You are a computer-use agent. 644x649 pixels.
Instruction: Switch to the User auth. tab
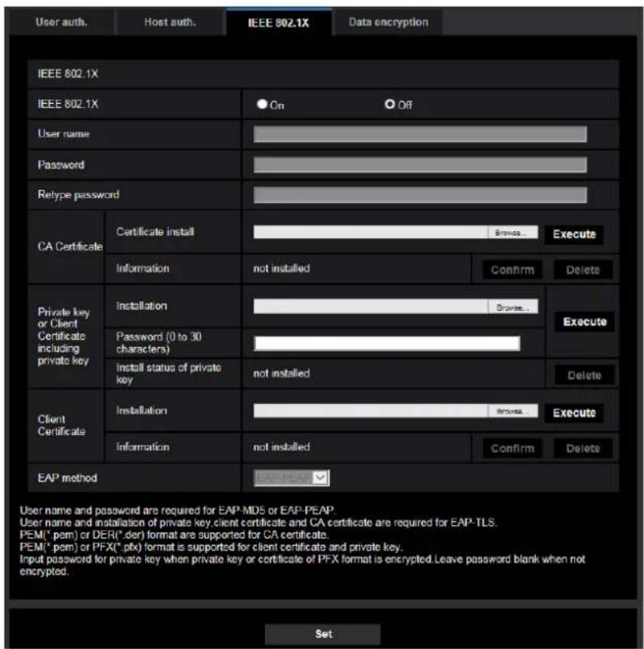pyautogui.click(x=60, y=22)
